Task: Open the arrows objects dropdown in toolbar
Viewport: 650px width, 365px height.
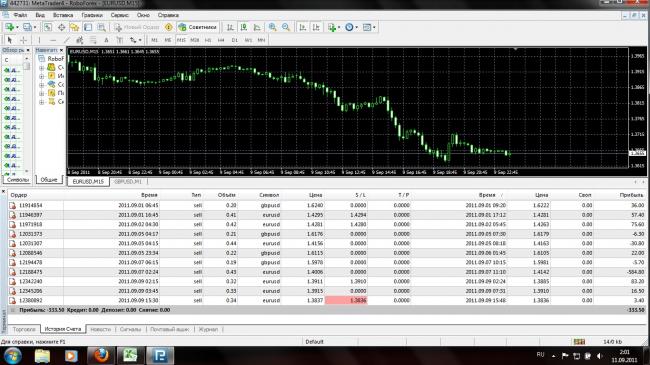Action: click(x=140, y=40)
